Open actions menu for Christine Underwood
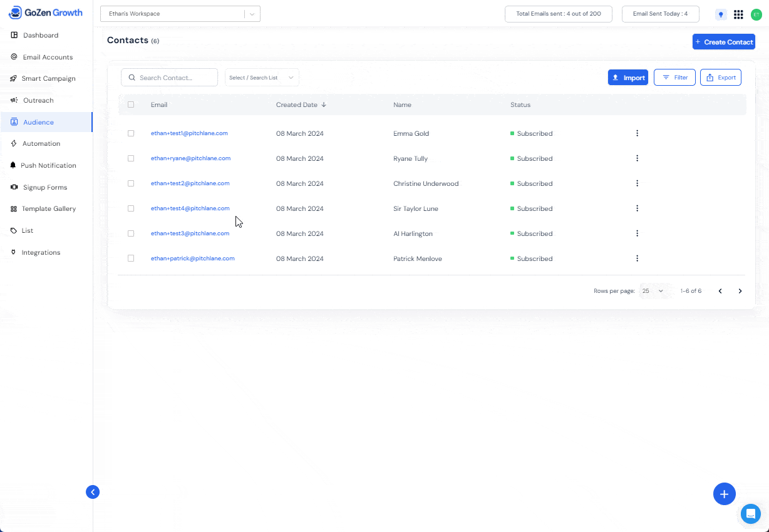 [x=637, y=183]
